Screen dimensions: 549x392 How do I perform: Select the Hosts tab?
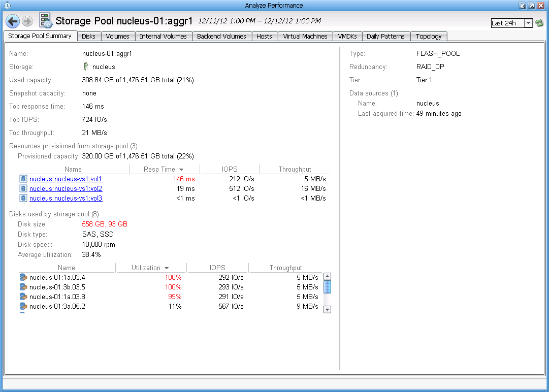click(x=265, y=37)
